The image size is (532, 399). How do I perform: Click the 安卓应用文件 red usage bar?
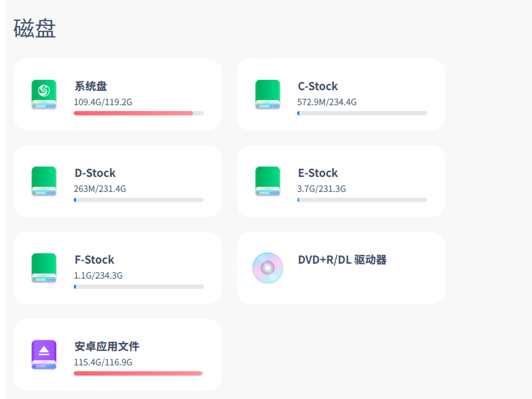coord(138,374)
